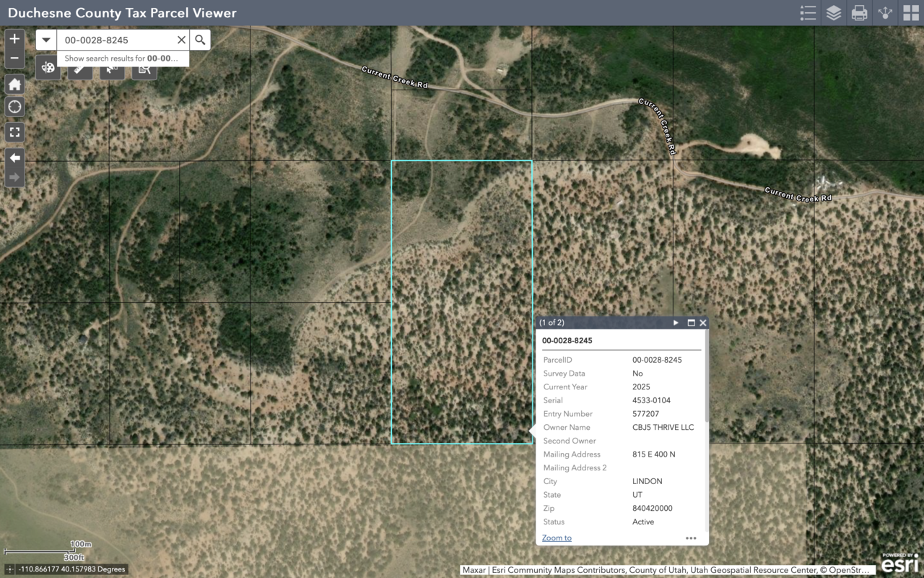This screenshot has width=924, height=578.
Task: Open the Legend panel icon
Action: pyautogui.click(x=808, y=13)
